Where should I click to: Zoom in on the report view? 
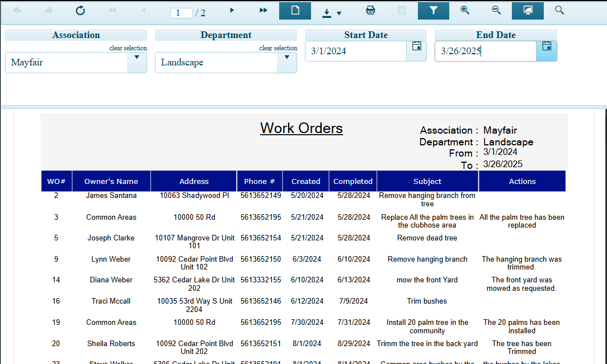click(465, 10)
